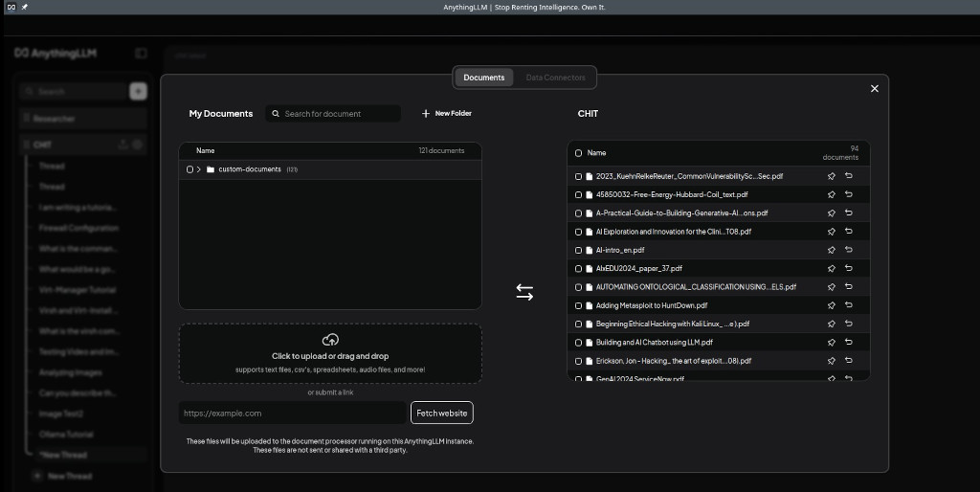
Task: Check the 45850032-Free-Energy-Hubbard-Coil_text.pdf checkbox
Action: click(x=578, y=195)
